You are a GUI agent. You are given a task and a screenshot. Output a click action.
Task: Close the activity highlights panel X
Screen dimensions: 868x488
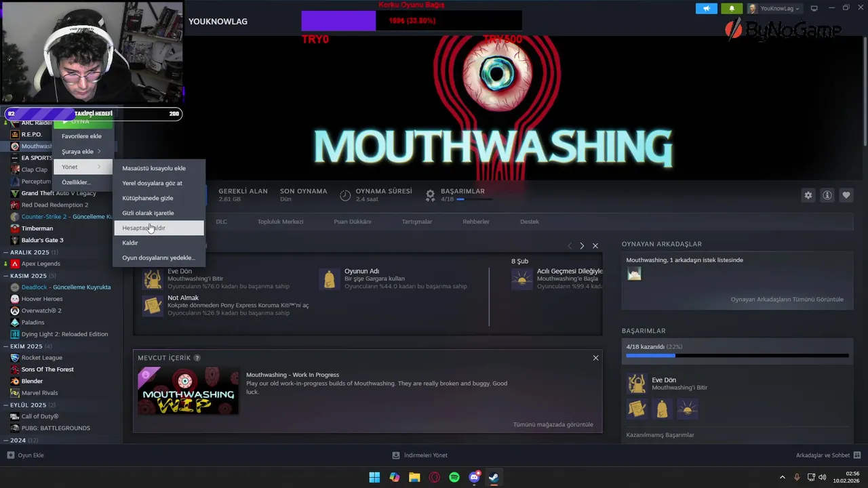595,245
